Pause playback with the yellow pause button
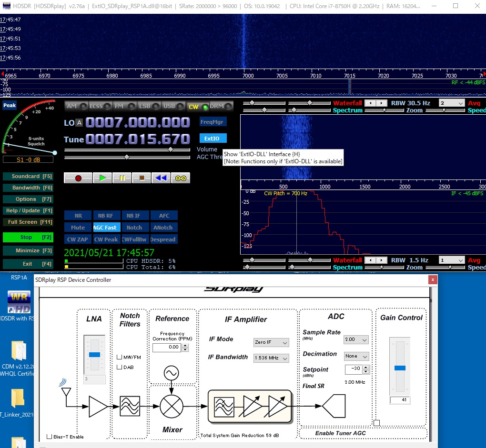 (x=122, y=178)
